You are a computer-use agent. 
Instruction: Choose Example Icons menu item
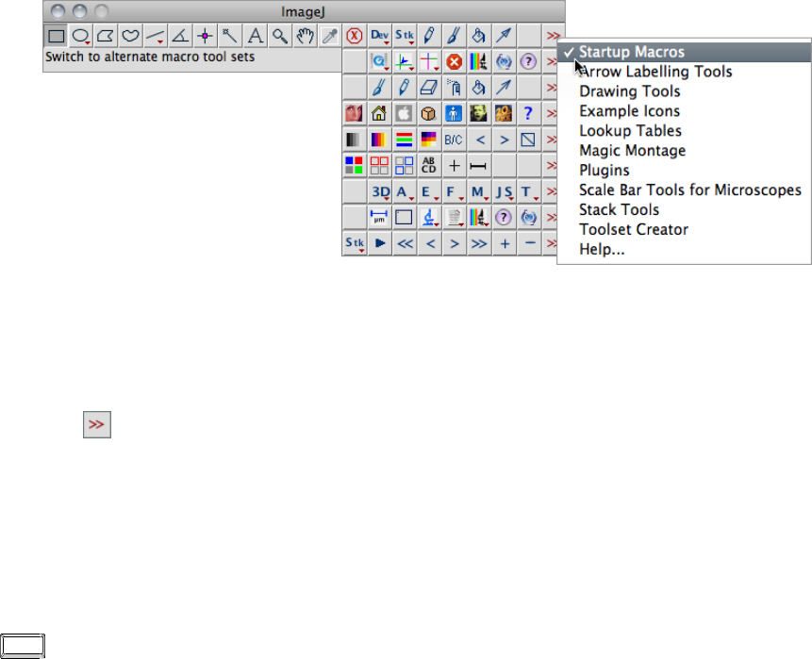[x=684, y=111]
